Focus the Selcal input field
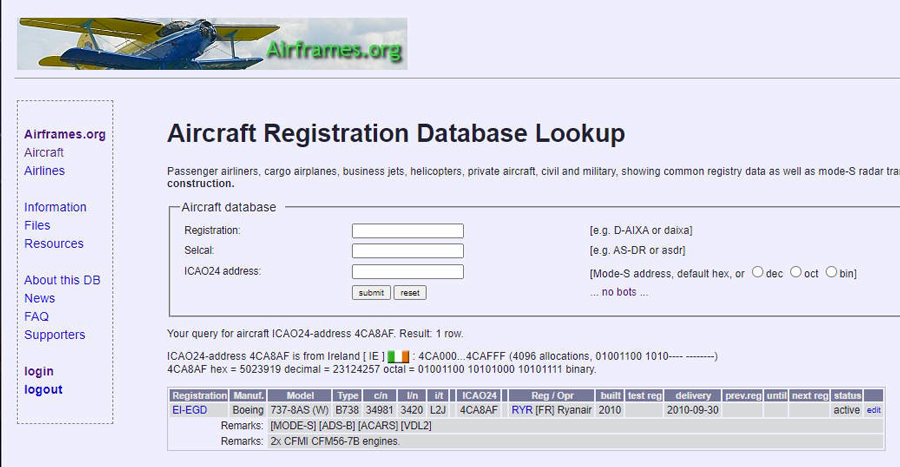Viewport: 900px width, 467px height. tap(408, 251)
